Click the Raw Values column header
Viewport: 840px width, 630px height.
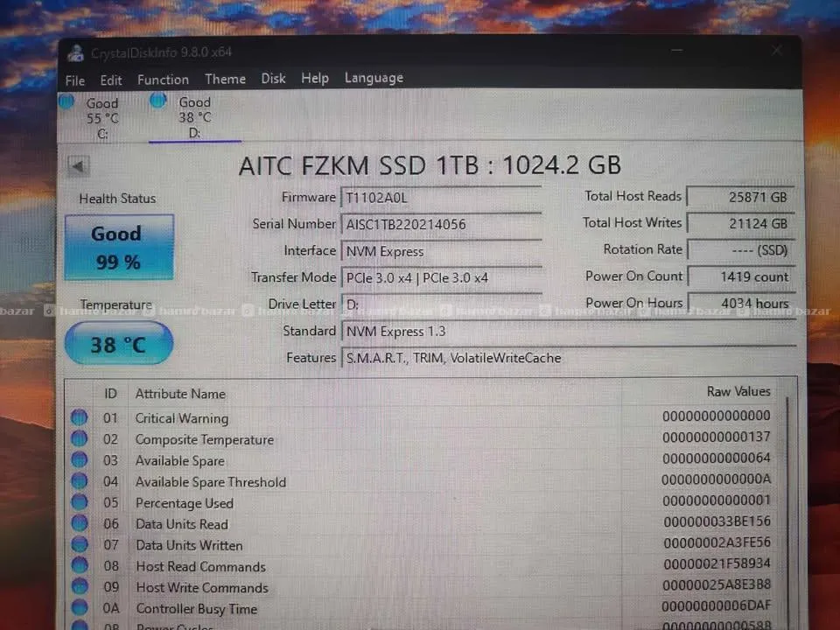click(x=738, y=392)
